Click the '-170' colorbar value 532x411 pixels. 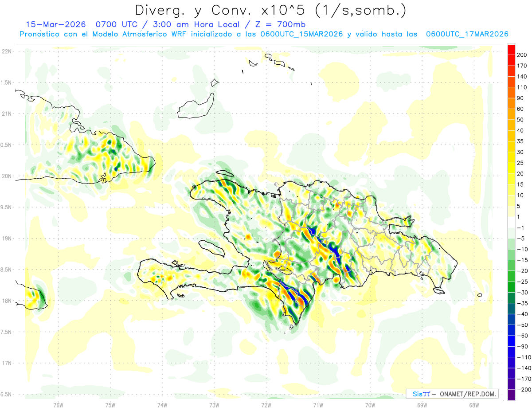point(524,379)
